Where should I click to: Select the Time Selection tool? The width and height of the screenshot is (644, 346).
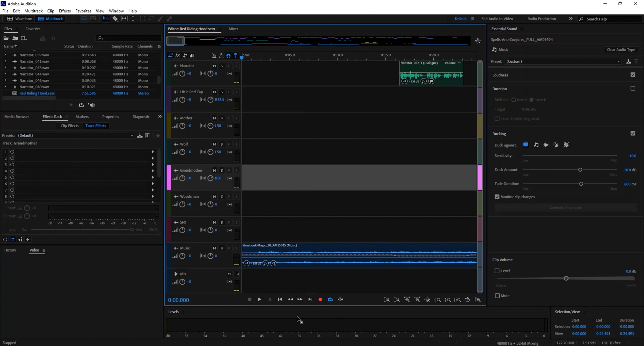[x=133, y=19]
